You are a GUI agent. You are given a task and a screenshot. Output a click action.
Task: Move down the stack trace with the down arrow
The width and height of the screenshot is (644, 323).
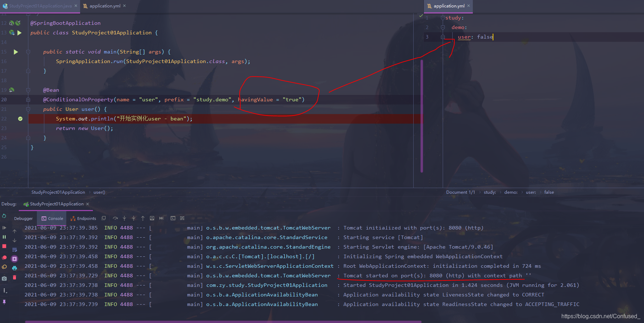tap(15, 240)
